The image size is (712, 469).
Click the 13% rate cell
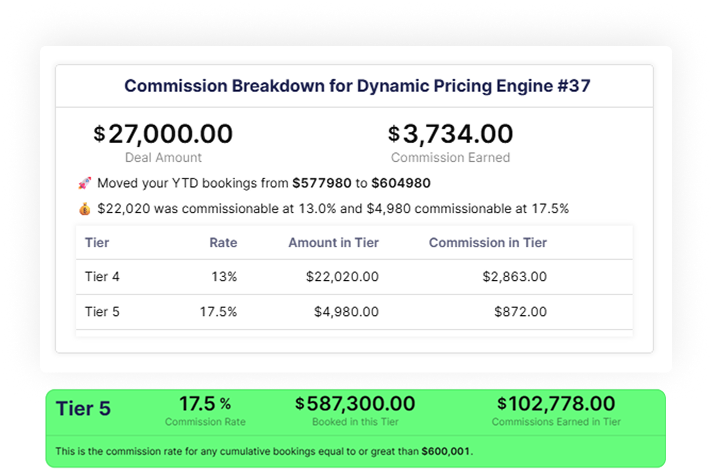(x=224, y=277)
